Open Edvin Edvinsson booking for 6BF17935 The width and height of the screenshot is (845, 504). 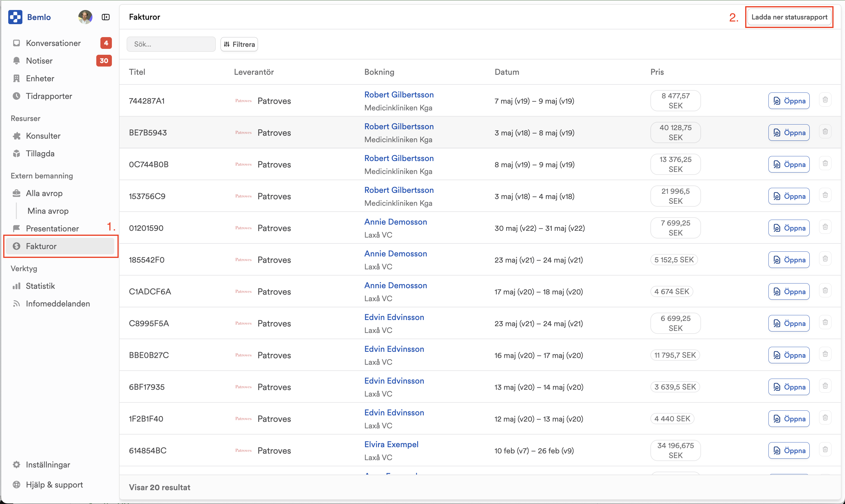[394, 381]
